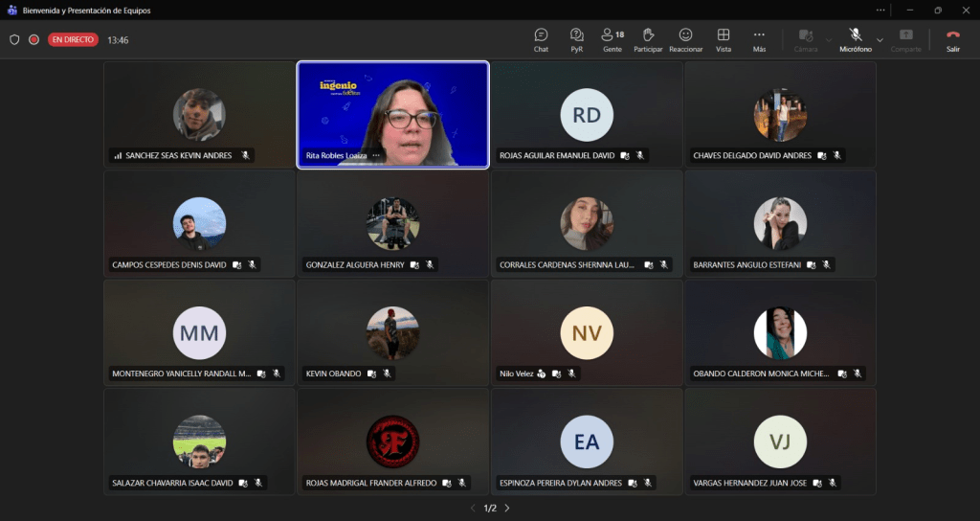
Task: Expand the camera options dropdown arrow
Action: (829, 40)
